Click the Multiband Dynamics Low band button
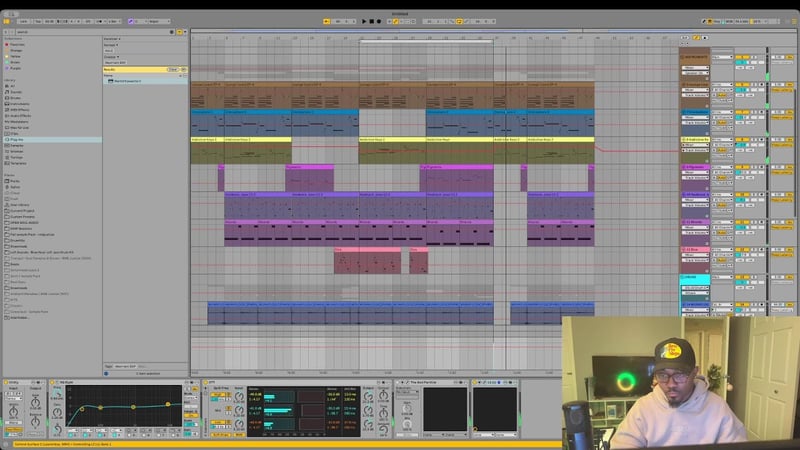The image size is (800, 450). [218, 422]
